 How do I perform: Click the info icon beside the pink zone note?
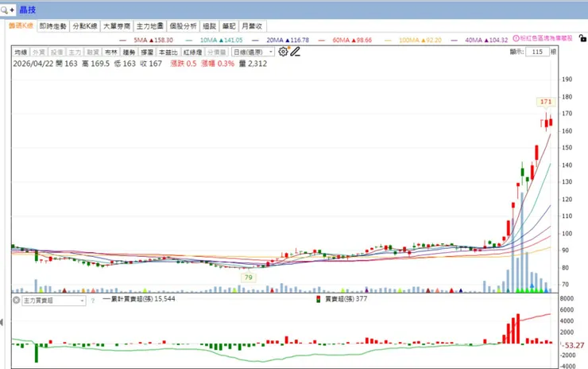(x=516, y=38)
